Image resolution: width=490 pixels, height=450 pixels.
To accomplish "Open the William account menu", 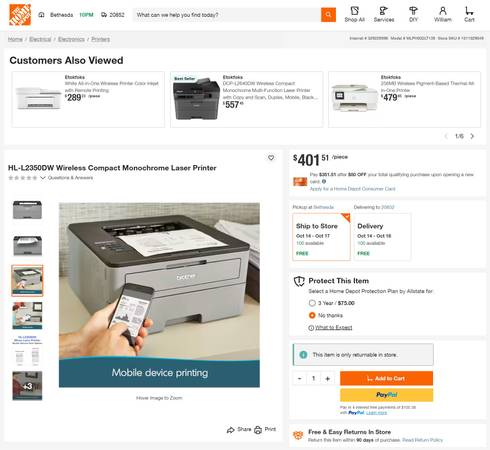I will pos(443,15).
